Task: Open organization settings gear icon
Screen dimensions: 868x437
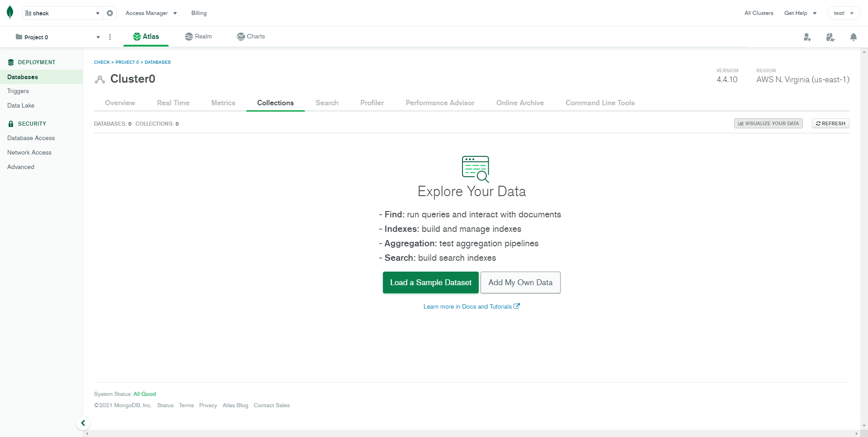Action: (110, 13)
